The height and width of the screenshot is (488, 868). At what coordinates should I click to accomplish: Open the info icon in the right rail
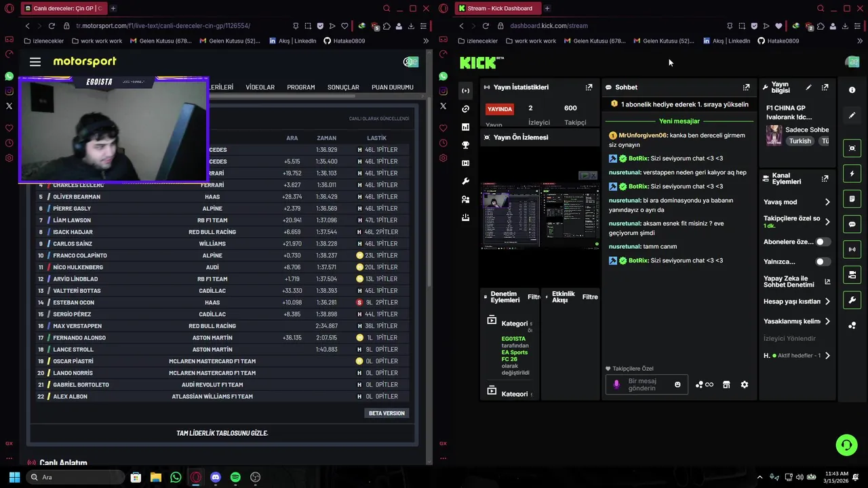(852, 90)
